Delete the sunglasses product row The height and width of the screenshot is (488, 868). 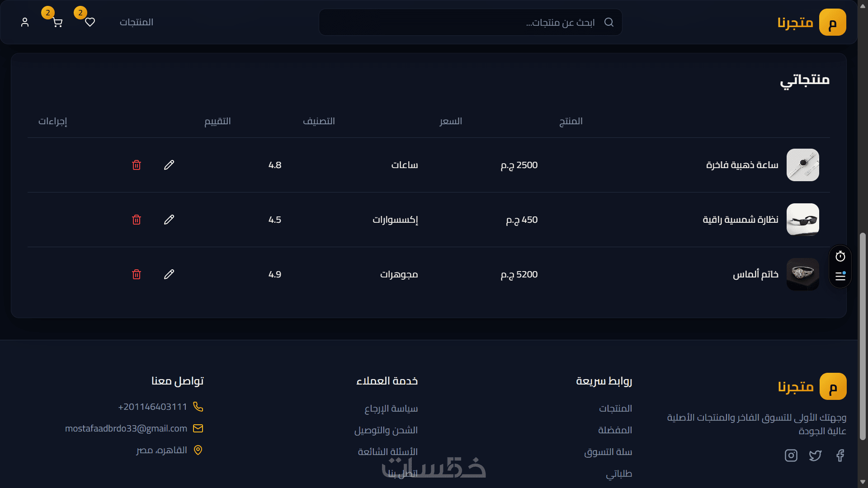click(x=137, y=220)
